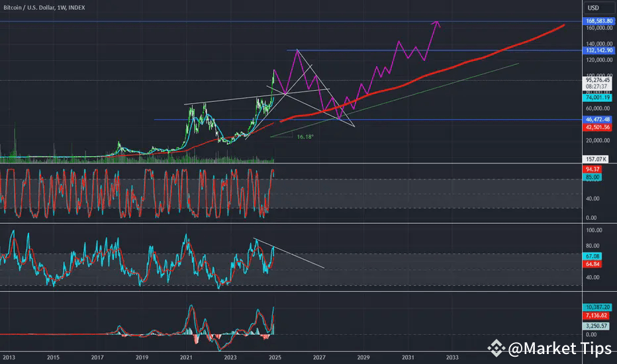Image resolution: width=617 pixels, height=364 pixels.
Task: Select the 132,142.90 price label
Action: 599,50
